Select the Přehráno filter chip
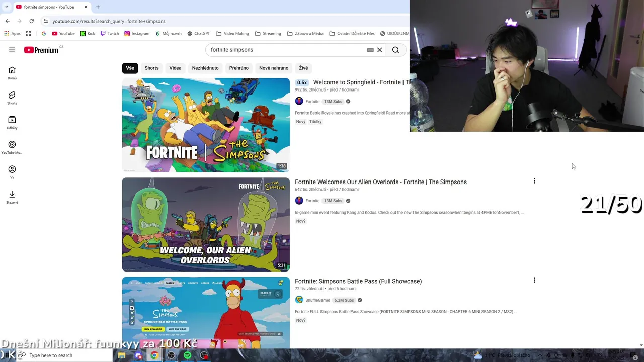This screenshot has width=644, height=362. tap(239, 68)
